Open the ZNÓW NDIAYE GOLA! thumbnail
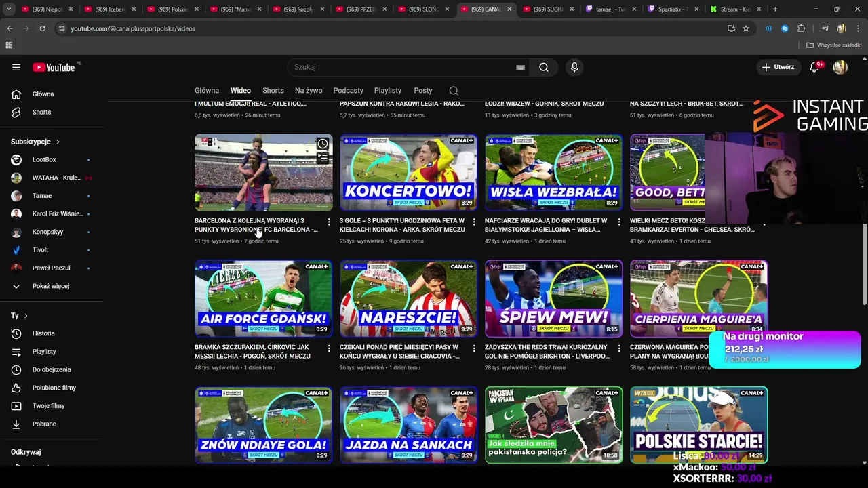 pos(263,425)
